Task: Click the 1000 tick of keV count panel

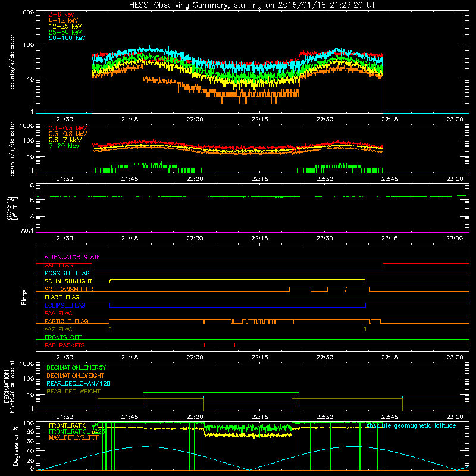Action: pos(27,12)
